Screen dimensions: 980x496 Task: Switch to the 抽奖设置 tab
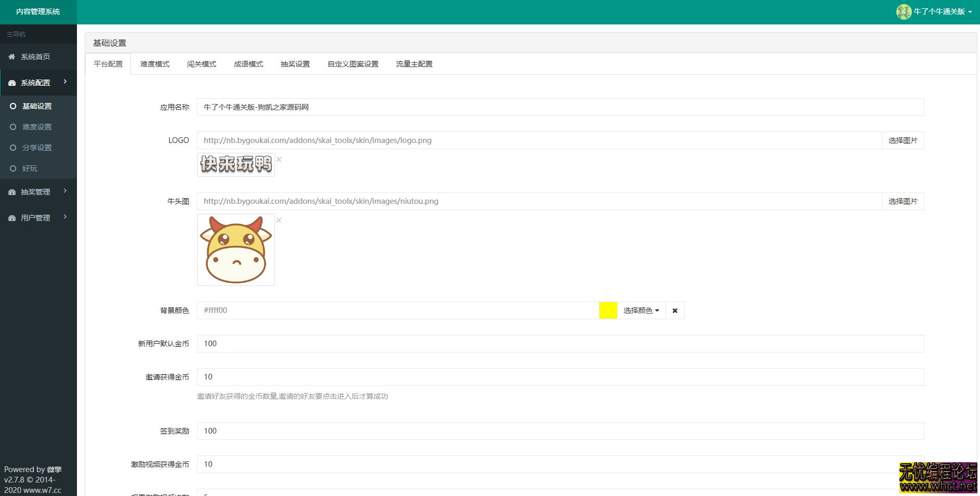pos(295,64)
